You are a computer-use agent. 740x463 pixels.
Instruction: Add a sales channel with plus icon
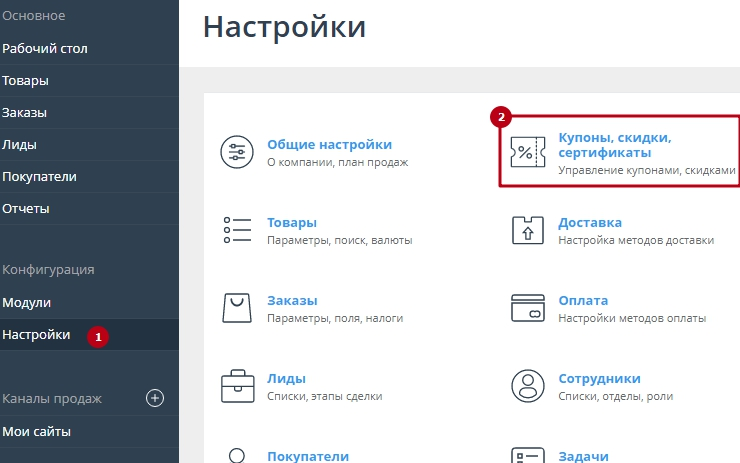[155, 398]
